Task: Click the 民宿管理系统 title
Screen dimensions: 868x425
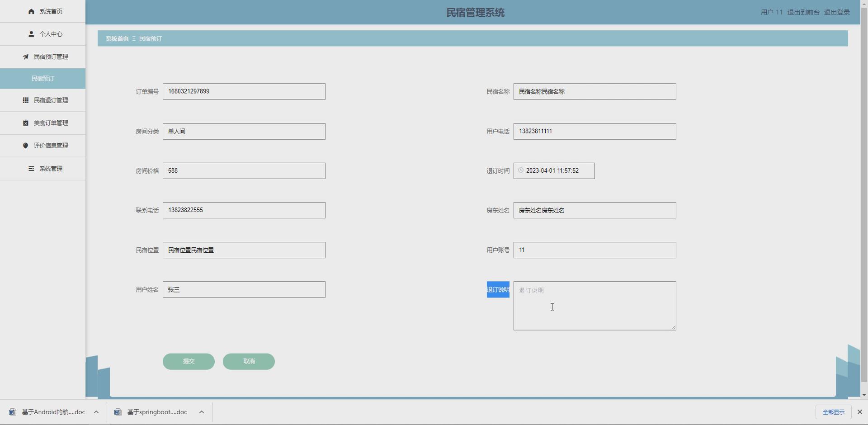Action: tap(475, 13)
